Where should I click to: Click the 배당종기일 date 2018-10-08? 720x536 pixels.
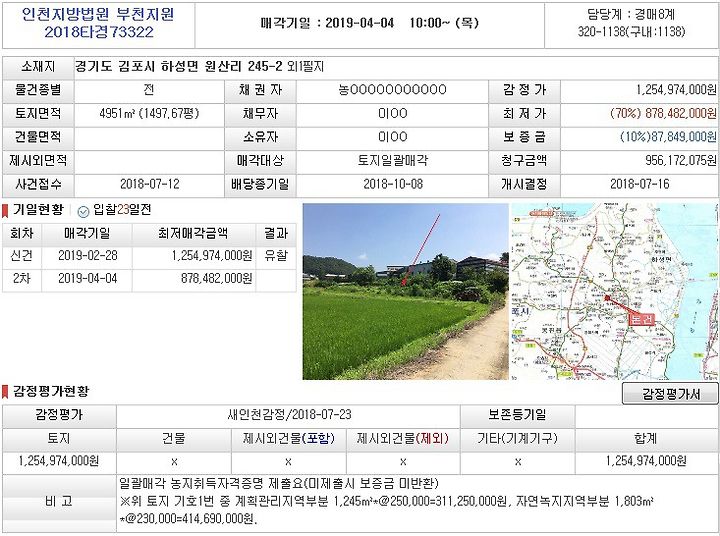point(393,184)
